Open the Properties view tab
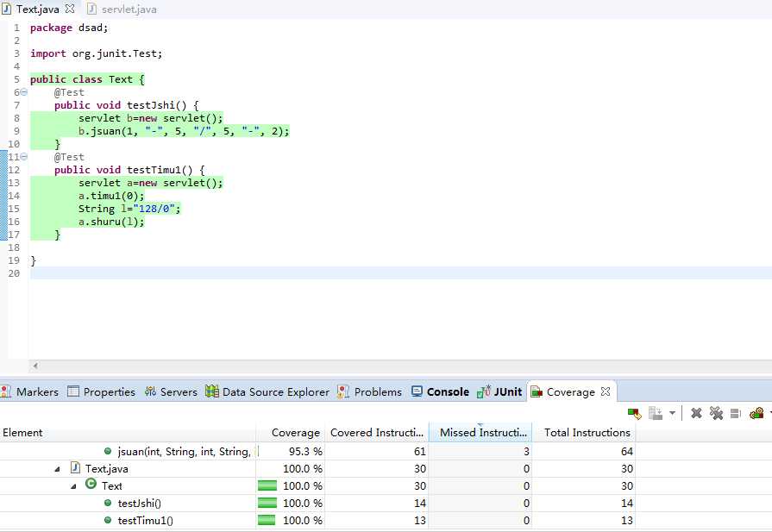Image resolution: width=772 pixels, height=532 pixels. (x=102, y=391)
